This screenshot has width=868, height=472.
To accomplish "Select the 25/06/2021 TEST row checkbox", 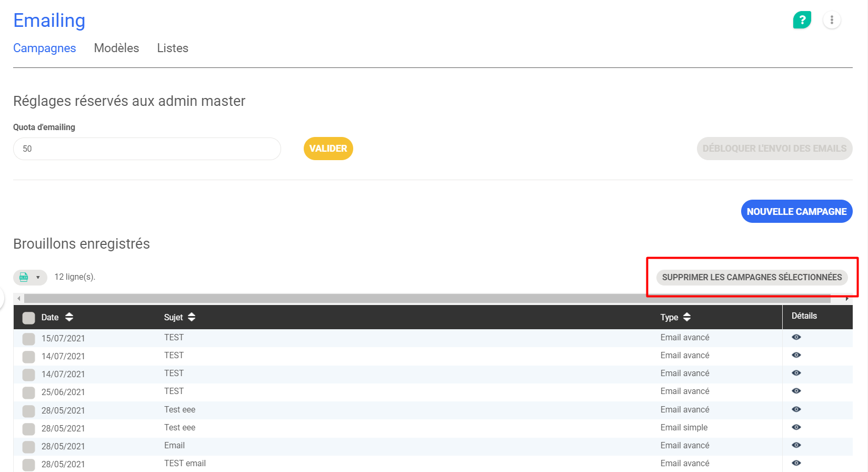I will 29,392.
